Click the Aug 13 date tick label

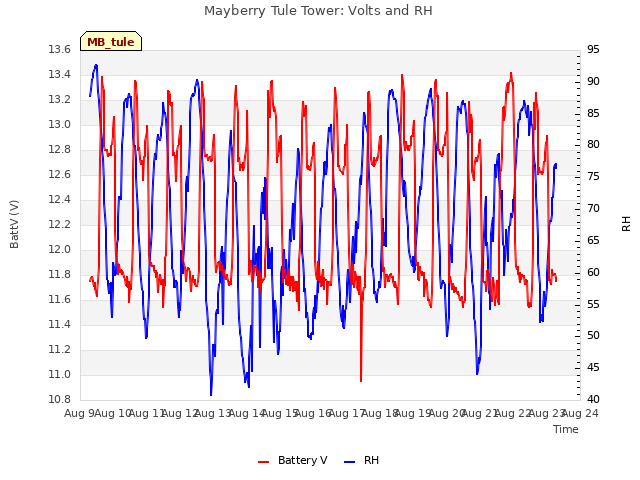(213, 413)
